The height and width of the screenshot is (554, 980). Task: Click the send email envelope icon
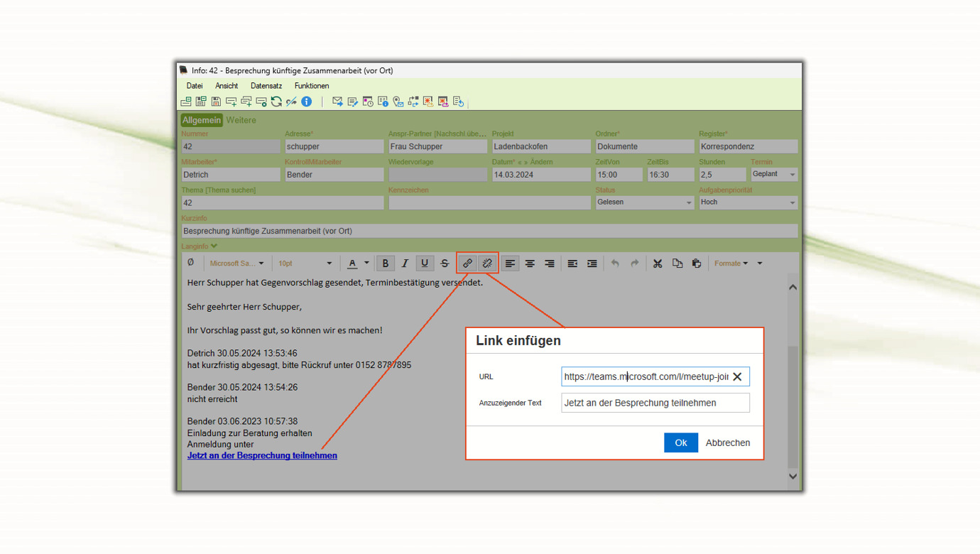[337, 102]
